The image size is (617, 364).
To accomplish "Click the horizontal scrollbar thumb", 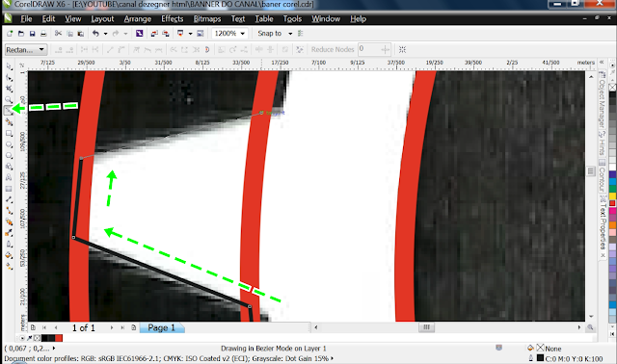I will click(x=426, y=327).
